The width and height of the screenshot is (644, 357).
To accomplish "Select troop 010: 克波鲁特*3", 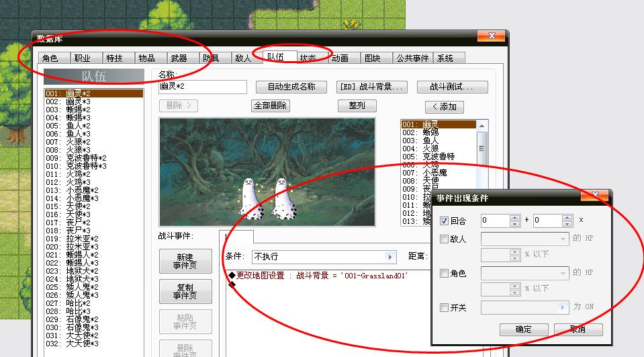I will 93,166.
